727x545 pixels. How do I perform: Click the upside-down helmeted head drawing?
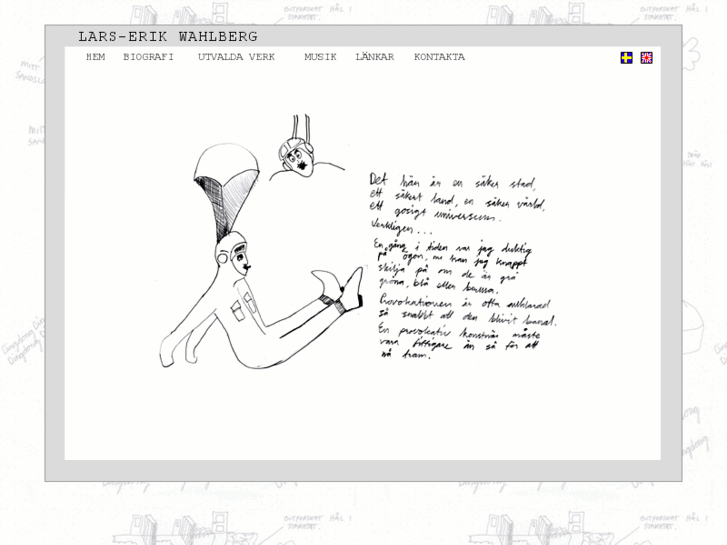(x=306, y=148)
